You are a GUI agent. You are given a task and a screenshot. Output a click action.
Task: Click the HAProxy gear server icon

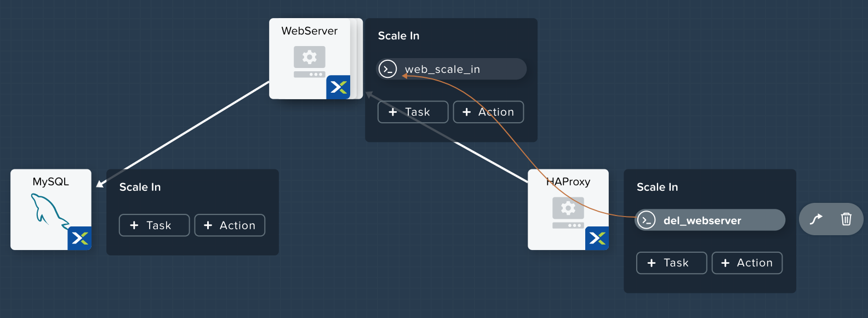point(568,213)
